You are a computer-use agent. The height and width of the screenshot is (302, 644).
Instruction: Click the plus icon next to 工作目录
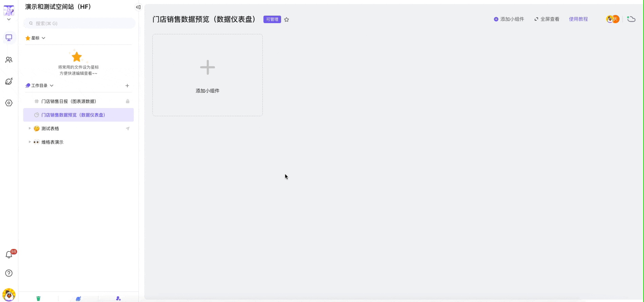point(127,86)
